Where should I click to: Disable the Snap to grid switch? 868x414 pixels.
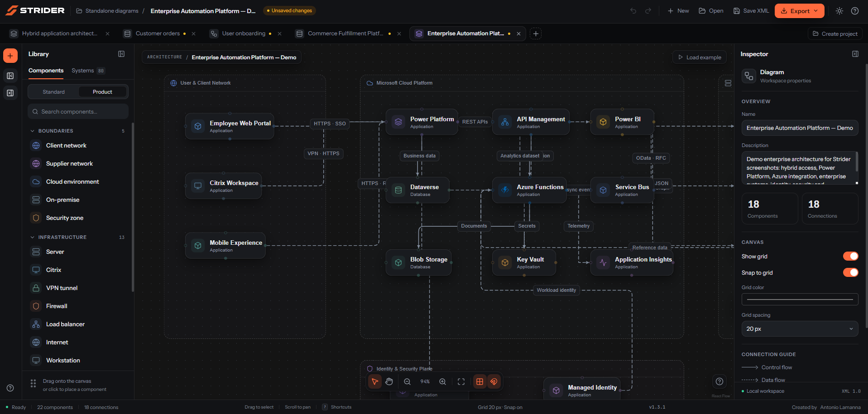pyautogui.click(x=850, y=272)
